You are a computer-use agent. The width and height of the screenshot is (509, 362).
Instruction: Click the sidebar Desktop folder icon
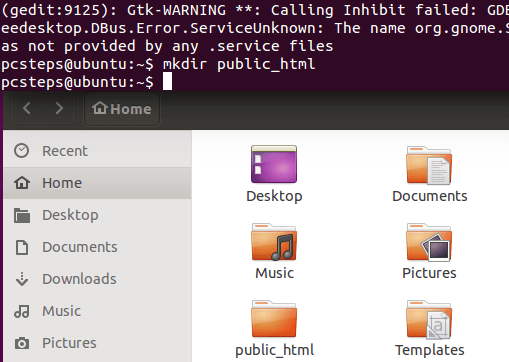click(x=22, y=215)
